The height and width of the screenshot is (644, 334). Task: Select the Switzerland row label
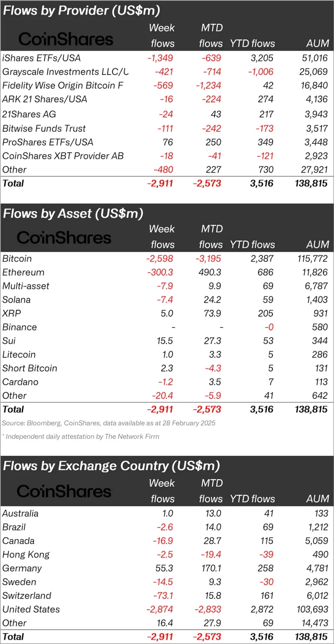tap(27, 595)
